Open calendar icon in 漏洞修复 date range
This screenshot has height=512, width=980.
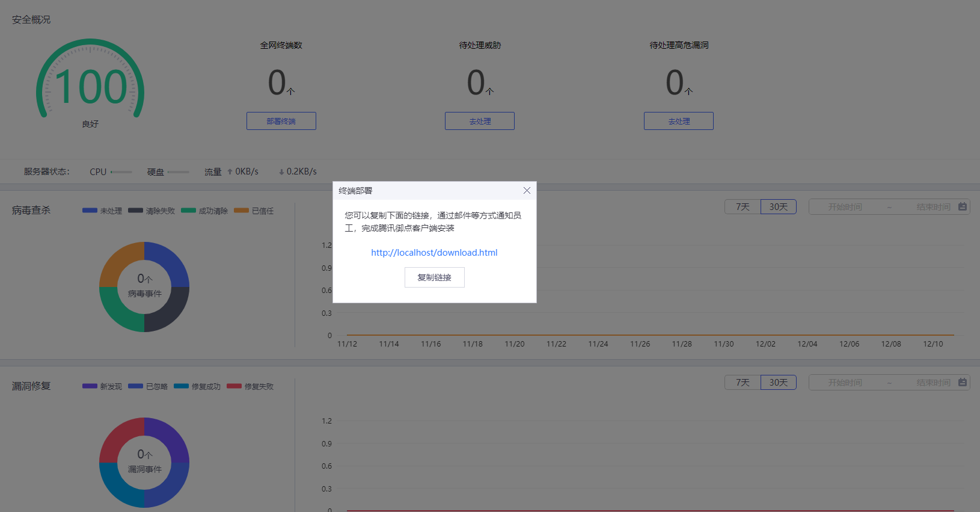point(963,382)
